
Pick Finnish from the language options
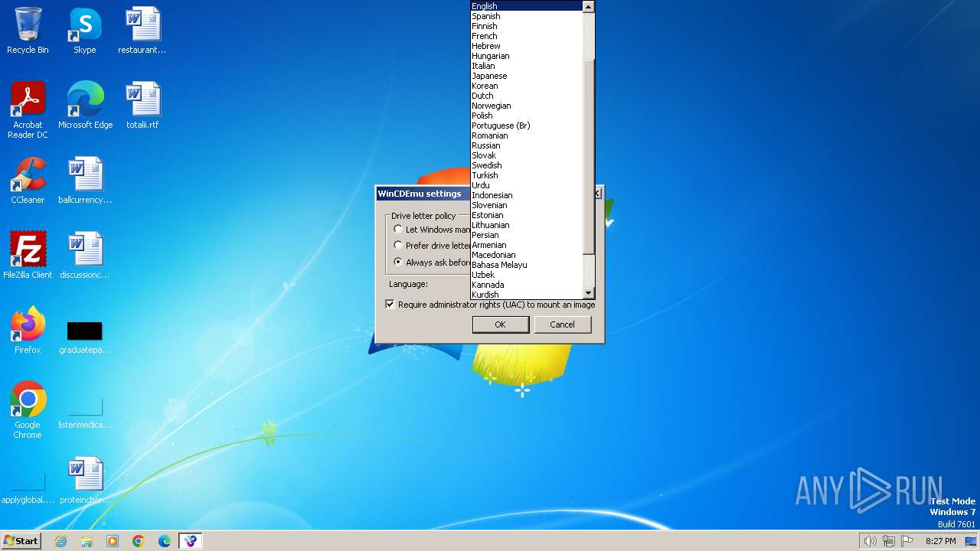pyautogui.click(x=527, y=26)
